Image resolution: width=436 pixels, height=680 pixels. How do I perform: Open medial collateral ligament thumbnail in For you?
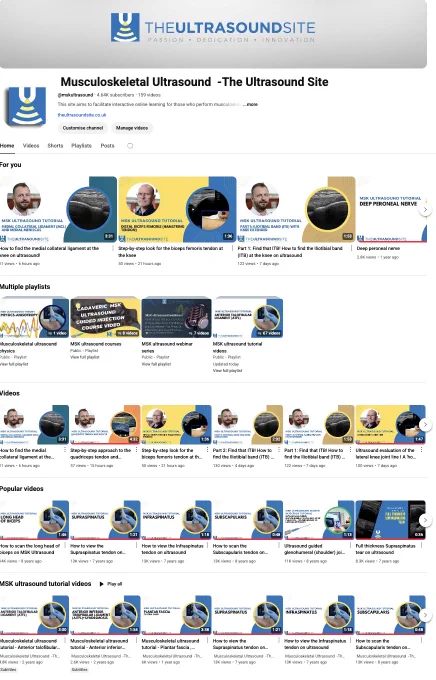point(58,209)
